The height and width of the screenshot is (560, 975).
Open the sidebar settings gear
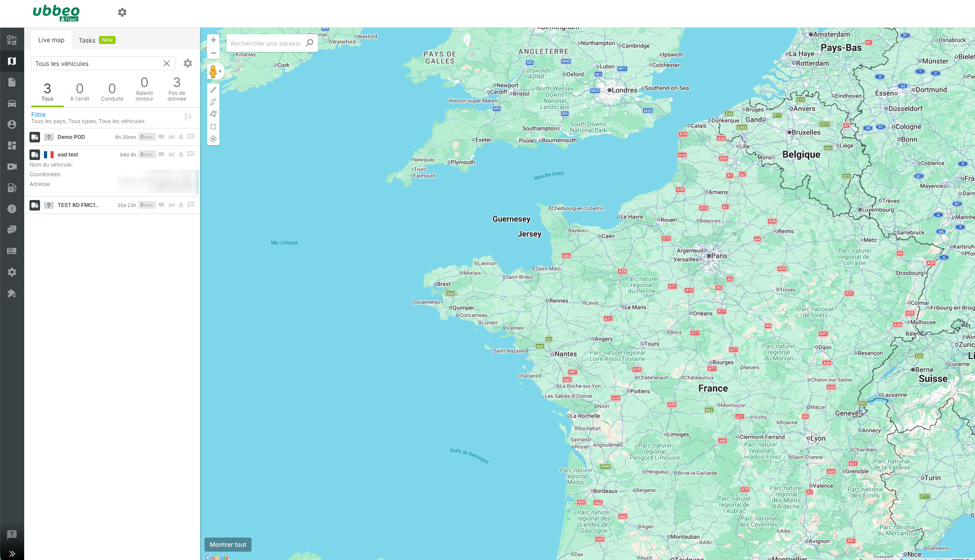tap(12, 272)
